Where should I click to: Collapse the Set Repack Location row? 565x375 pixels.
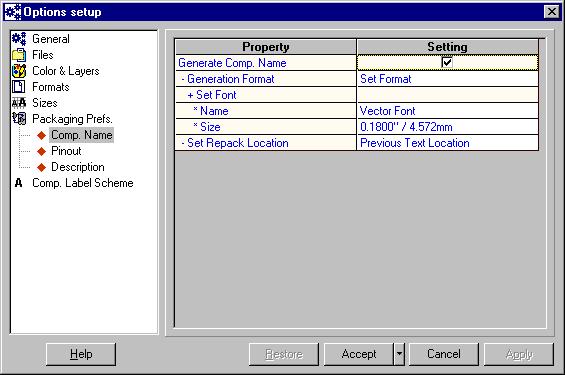183,143
